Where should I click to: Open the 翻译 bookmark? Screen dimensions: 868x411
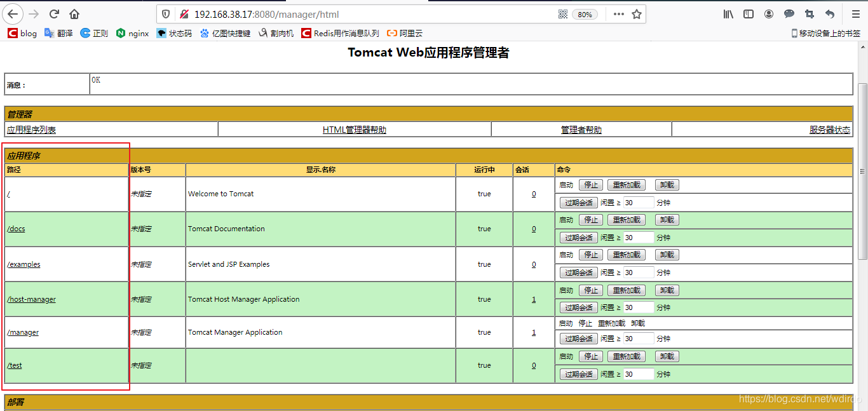pyautogui.click(x=58, y=33)
